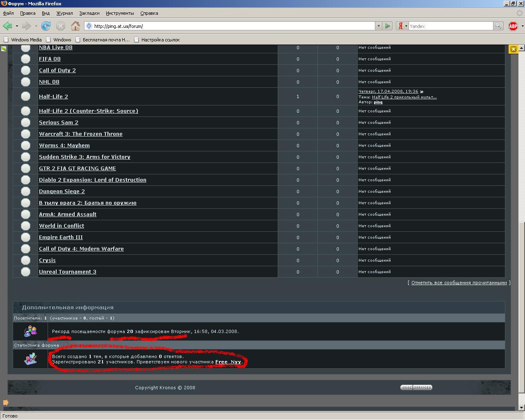Open the Worms 4: Mayhem forum
Viewport: 525px width, 420px height.
pyautogui.click(x=64, y=145)
